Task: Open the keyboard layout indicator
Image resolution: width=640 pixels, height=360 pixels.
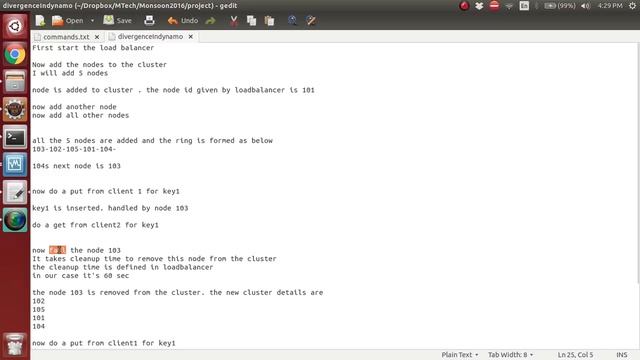Action: [x=524, y=6]
